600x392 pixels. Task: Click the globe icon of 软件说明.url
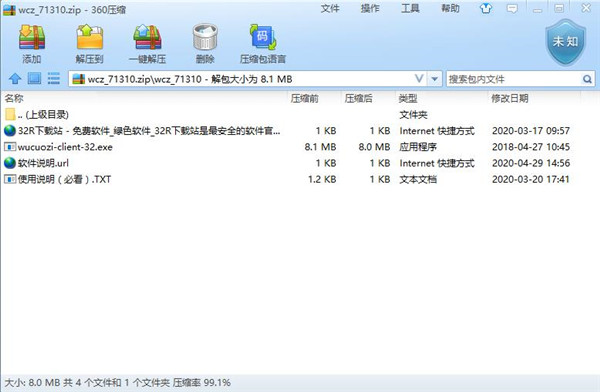pos(10,163)
